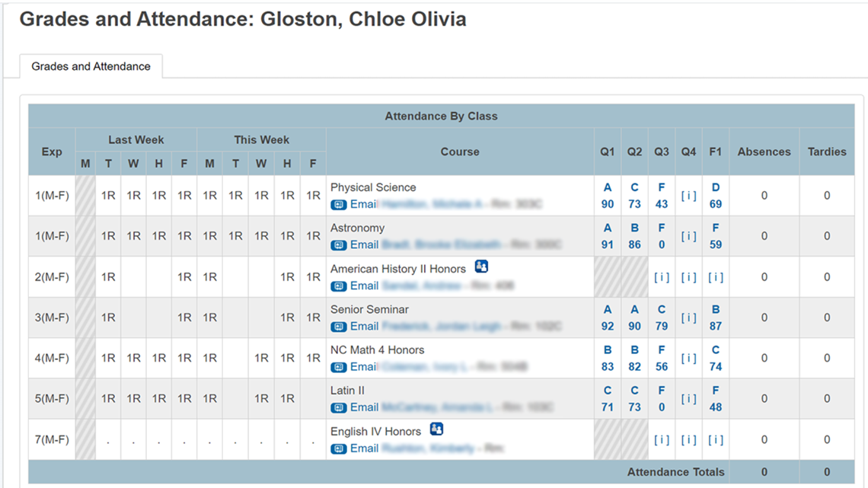Open Physical Science Q1 grade A 90
The width and height of the screenshot is (868, 488).
coord(608,196)
